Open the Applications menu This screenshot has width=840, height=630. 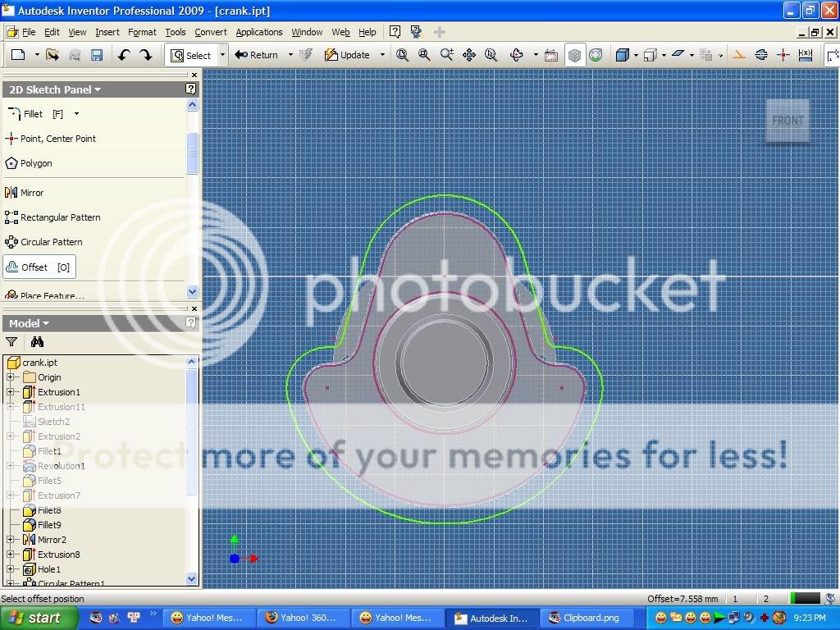pos(259,32)
